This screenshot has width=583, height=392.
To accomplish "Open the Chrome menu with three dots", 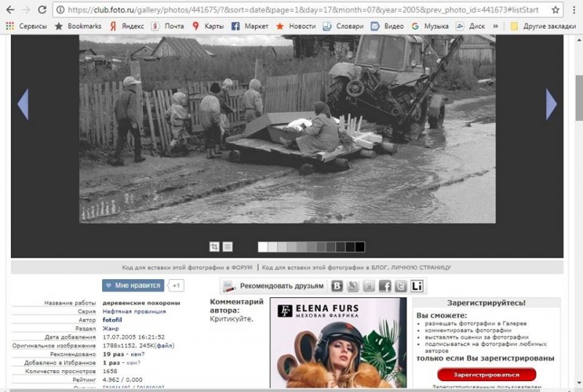I will (x=574, y=9).
